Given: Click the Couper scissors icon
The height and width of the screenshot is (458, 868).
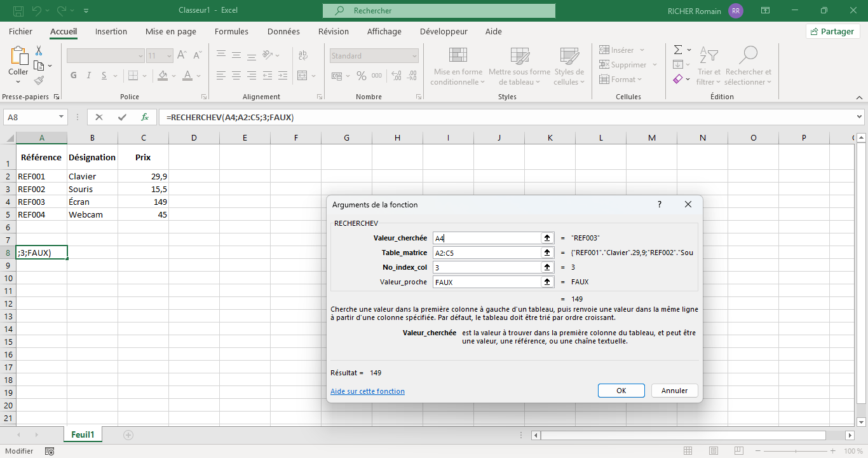Looking at the screenshot, I should [39, 50].
